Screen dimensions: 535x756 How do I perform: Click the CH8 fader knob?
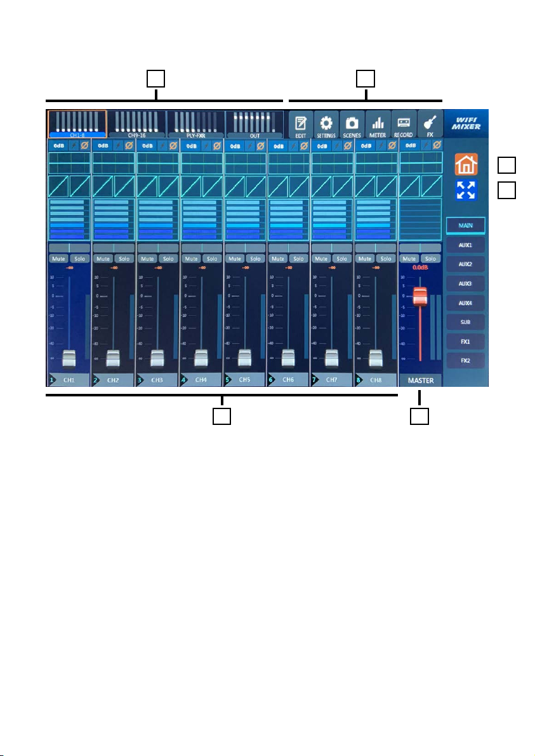coord(376,358)
